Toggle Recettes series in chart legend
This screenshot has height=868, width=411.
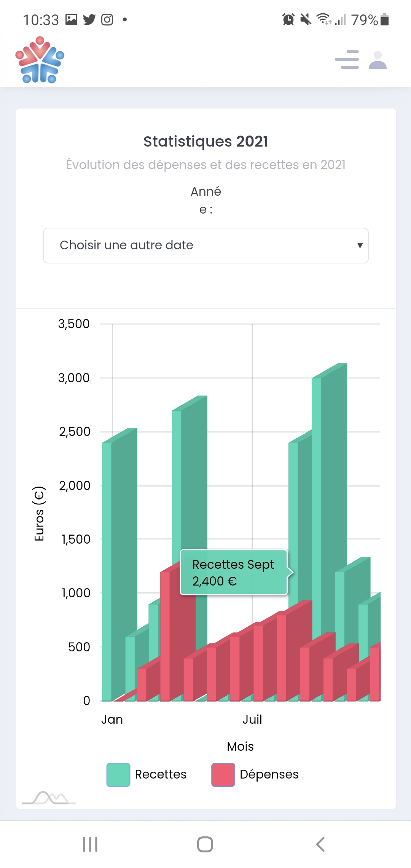161,774
